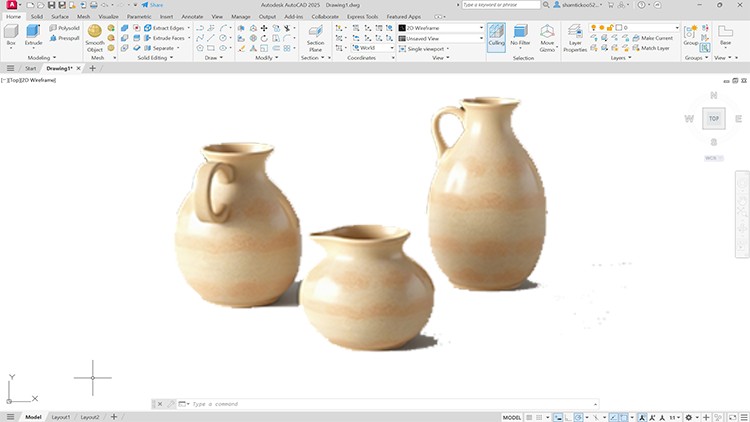Screen dimensions: 750x422
Task: Open the 2D Wireframe visual style dropdown
Action: click(444, 28)
